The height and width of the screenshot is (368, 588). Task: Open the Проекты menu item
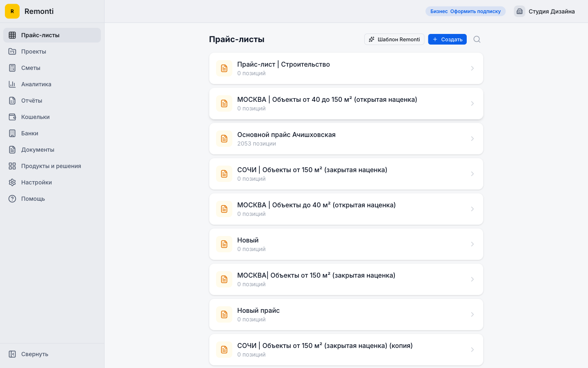[33, 52]
